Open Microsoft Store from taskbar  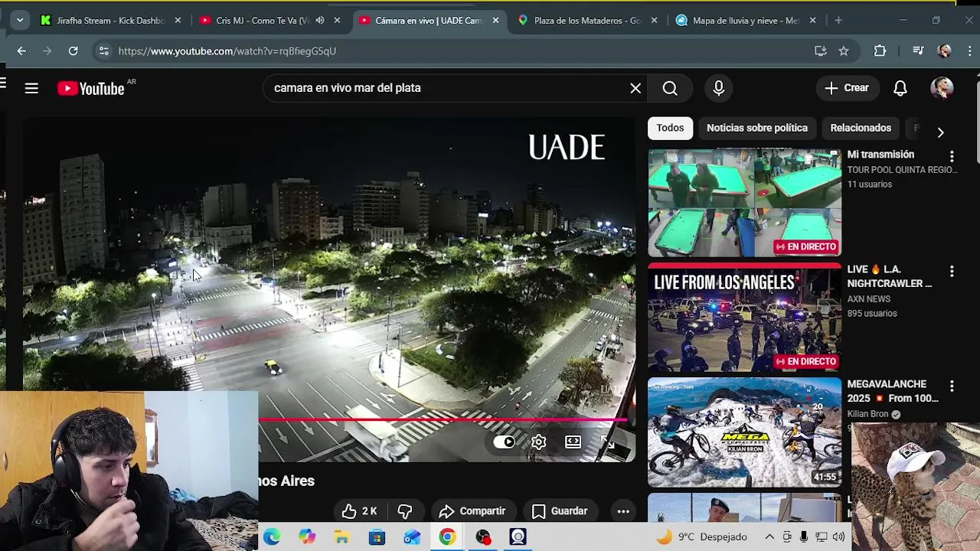coord(377,537)
